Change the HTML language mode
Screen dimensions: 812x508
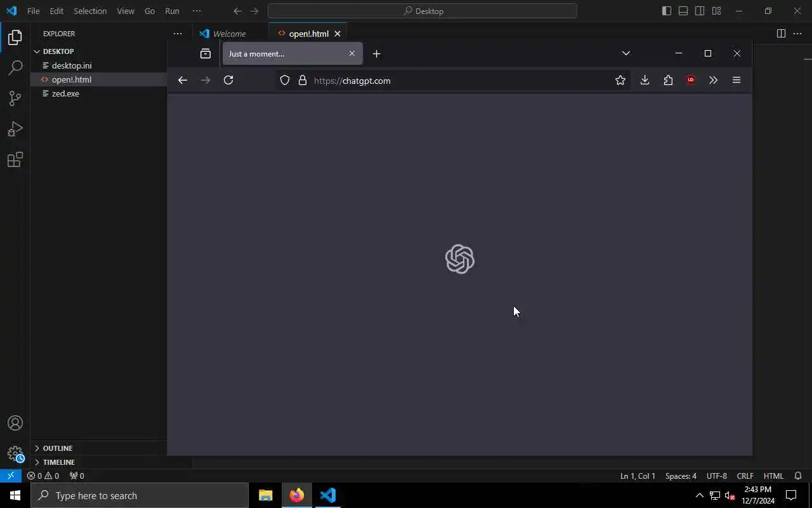coord(773,476)
